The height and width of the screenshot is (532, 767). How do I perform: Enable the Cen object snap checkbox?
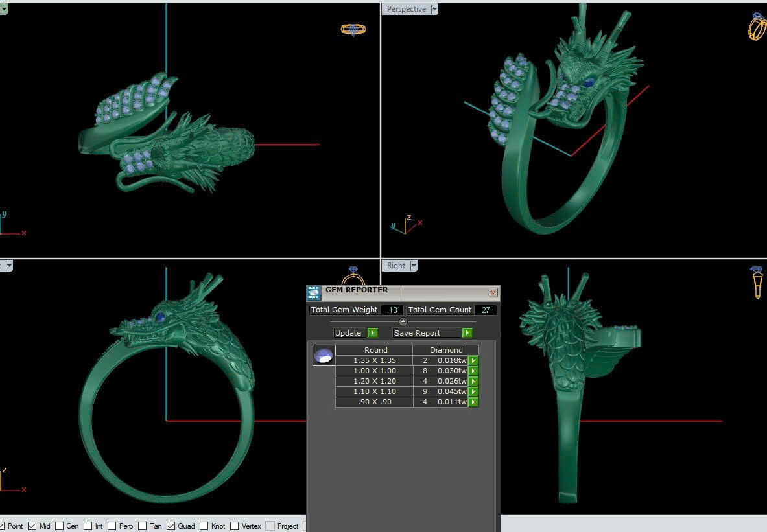(60, 526)
